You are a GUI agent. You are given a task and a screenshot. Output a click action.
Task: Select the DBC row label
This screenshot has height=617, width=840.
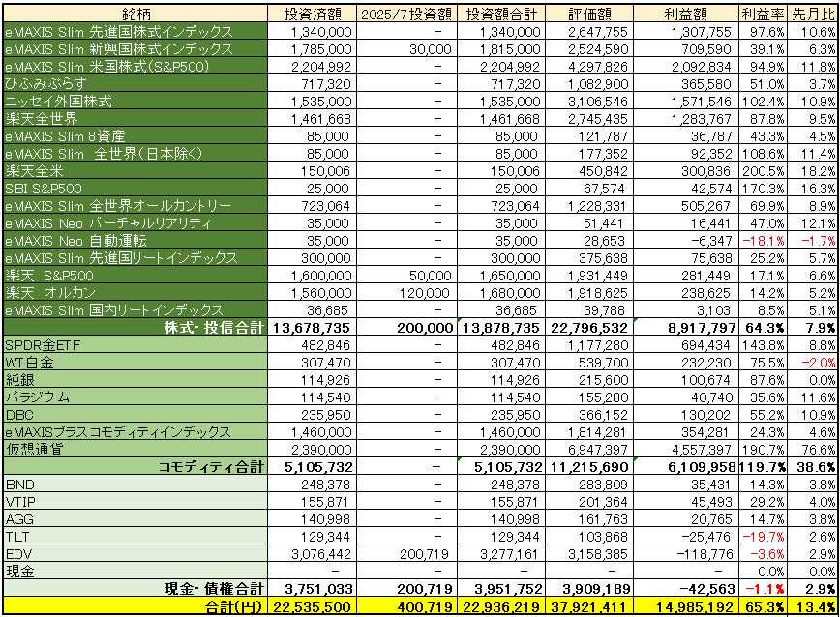(135, 415)
